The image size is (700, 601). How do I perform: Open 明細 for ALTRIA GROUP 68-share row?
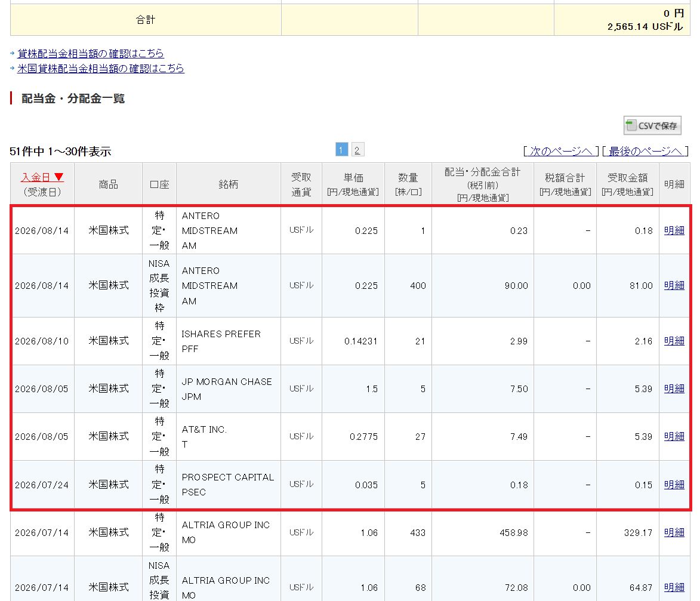click(x=674, y=588)
